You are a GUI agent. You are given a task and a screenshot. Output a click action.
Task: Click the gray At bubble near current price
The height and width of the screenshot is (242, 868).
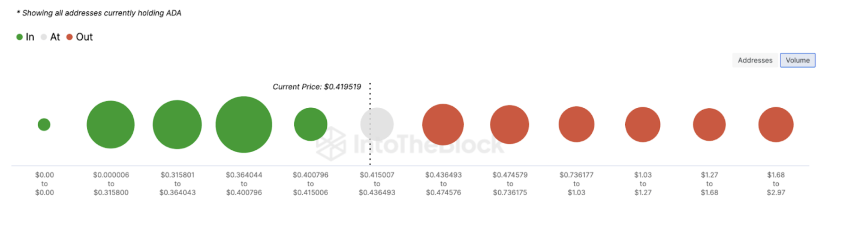pyautogui.click(x=377, y=124)
